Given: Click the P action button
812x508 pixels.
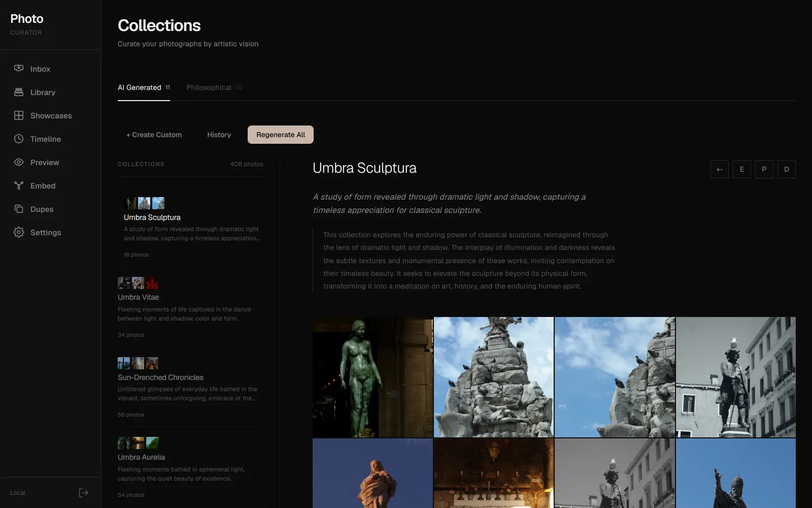Looking at the screenshot, I should coord(764,169).
